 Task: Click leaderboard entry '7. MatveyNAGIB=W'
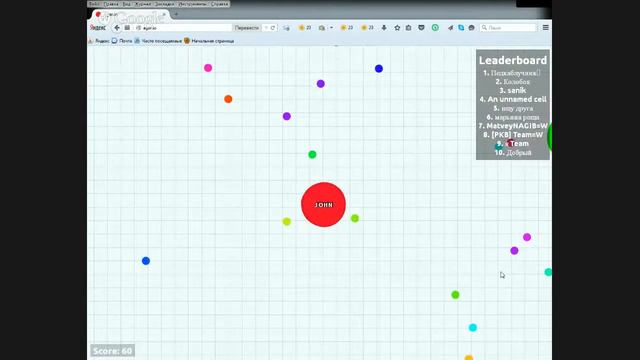[513, 126]
